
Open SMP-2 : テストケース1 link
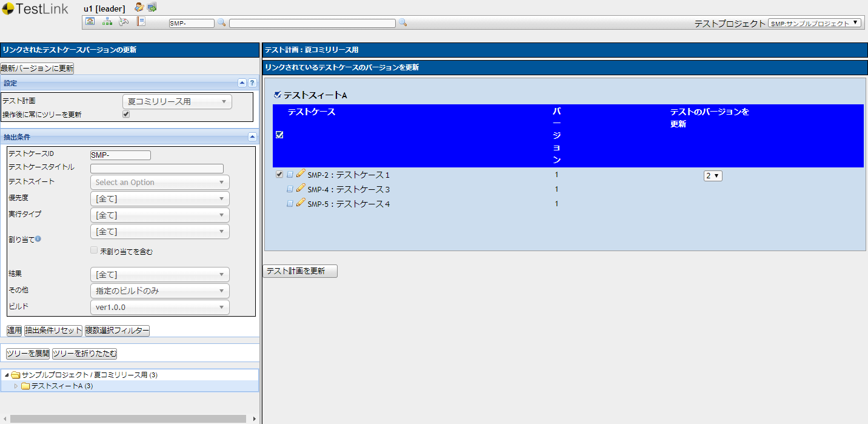tap(349, 175)
